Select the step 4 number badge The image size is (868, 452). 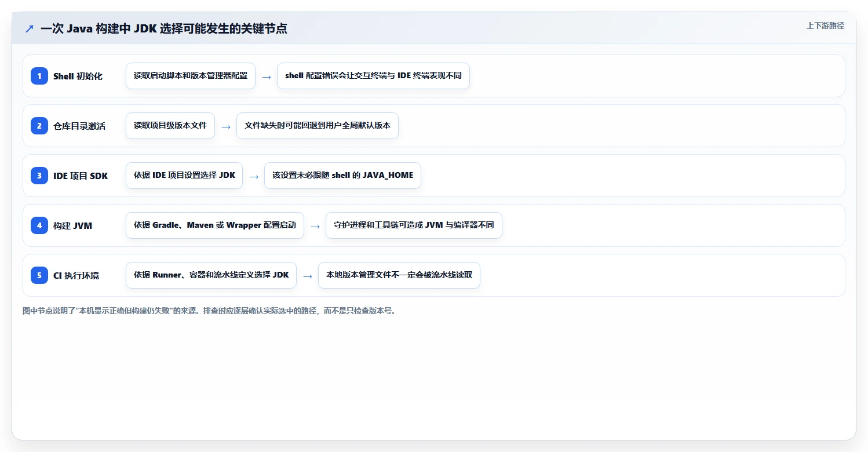(39, 225)
